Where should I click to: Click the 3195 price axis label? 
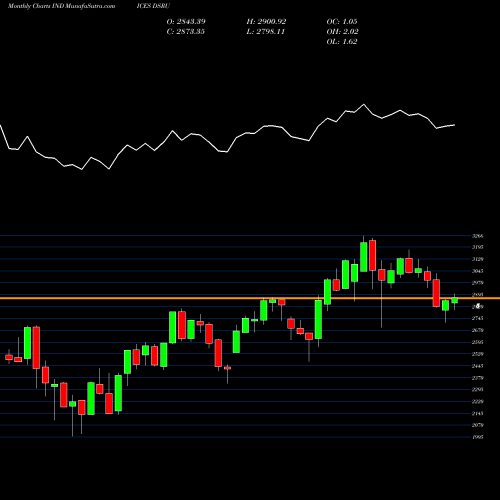(x=478, y=247)
